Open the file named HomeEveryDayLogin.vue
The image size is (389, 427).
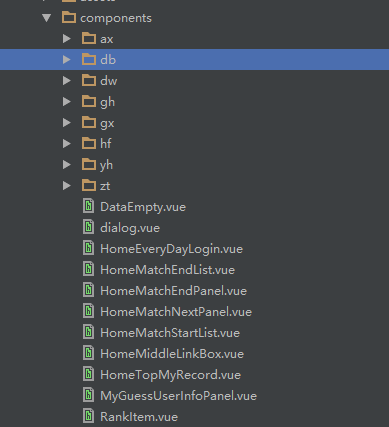(x=171, y=249)
